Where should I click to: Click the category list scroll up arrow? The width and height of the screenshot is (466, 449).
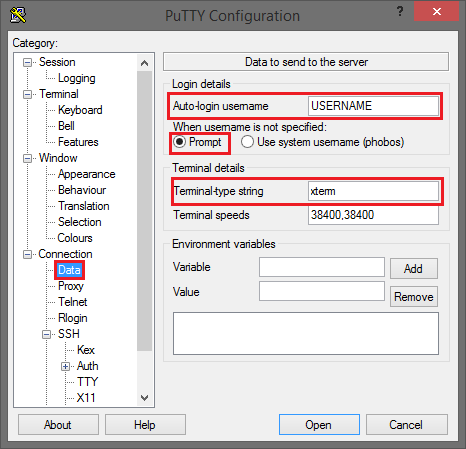coord(144,63)
